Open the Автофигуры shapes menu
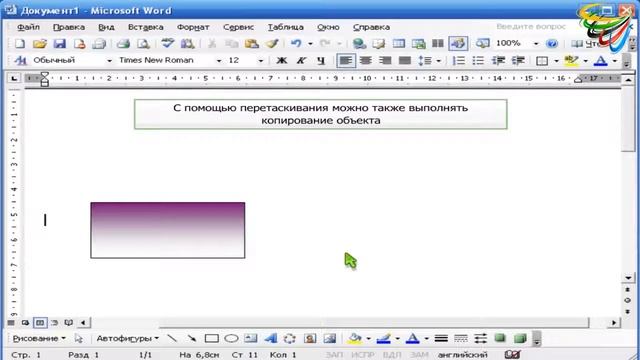Image resolution: width=640 pixels, height=360 pixels. coord(128,338)
